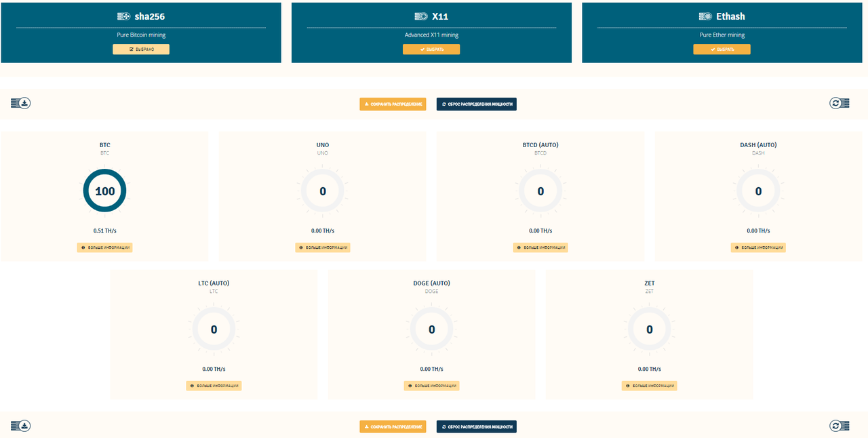
Task: Enable Ethash mining via its ВЫБРАТЬ button
Action: [722, 49]
